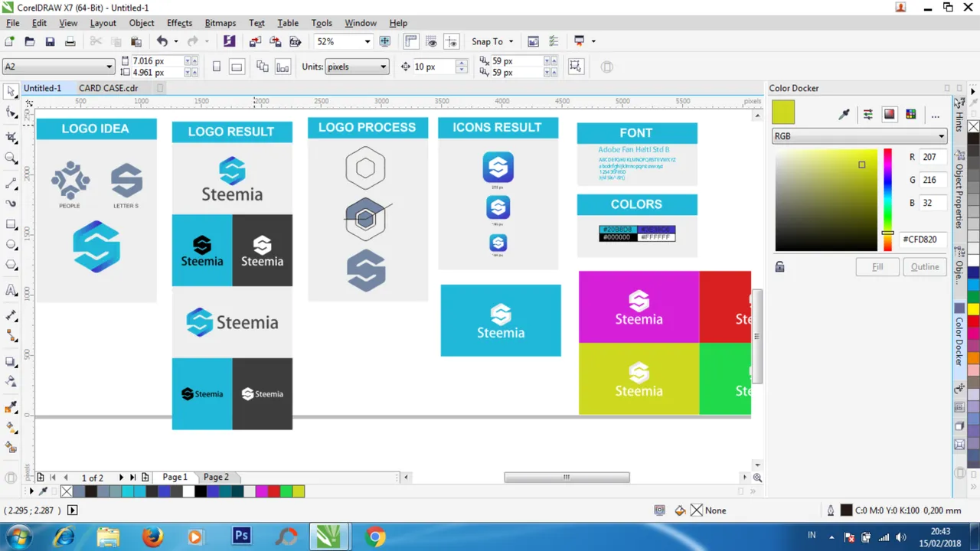Switch to the CARD CASE.cdr tab

109,88
